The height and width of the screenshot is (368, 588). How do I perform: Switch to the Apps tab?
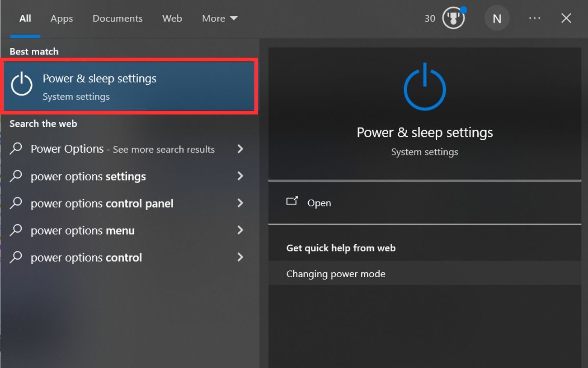pyautogui.click(x=62, y=18)
